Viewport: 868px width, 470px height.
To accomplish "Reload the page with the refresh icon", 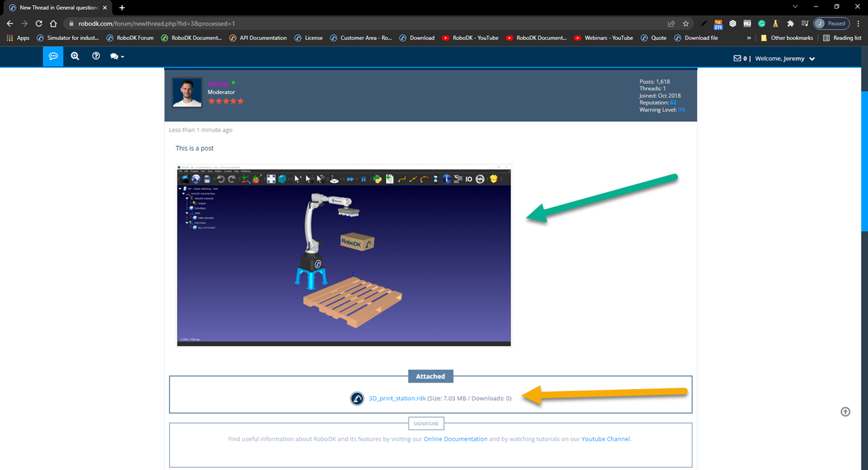I will pyautogui.click(x=39, y=23).
